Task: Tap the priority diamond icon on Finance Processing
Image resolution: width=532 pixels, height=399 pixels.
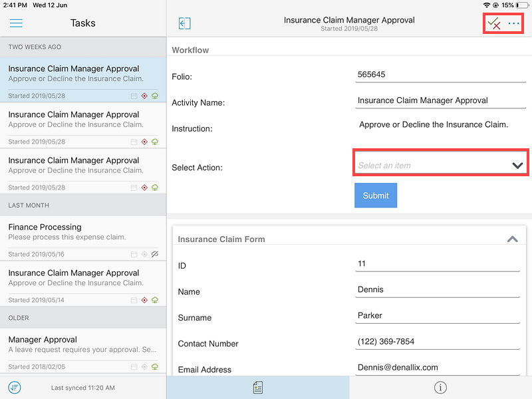Action: 144,254
